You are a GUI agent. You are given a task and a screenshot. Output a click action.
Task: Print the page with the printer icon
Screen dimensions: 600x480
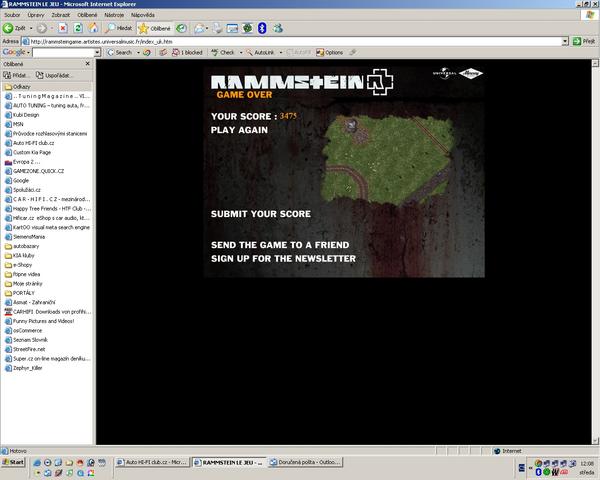[217, 28]
